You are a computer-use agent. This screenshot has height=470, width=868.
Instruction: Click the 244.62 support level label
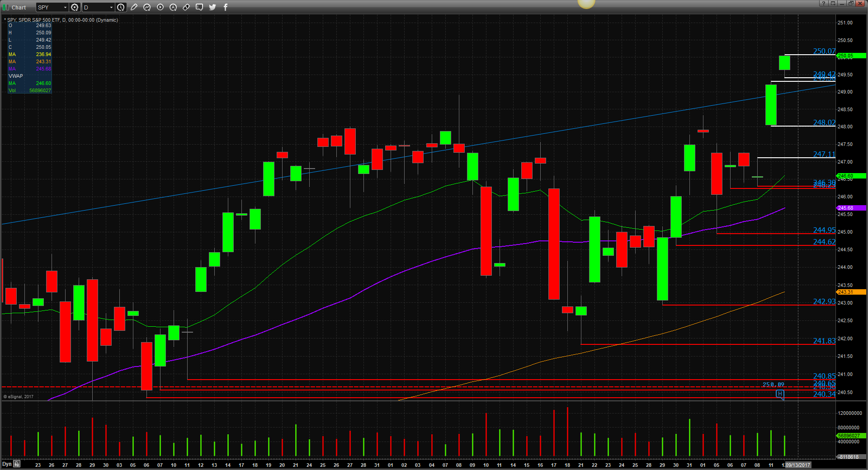(824, 242)
